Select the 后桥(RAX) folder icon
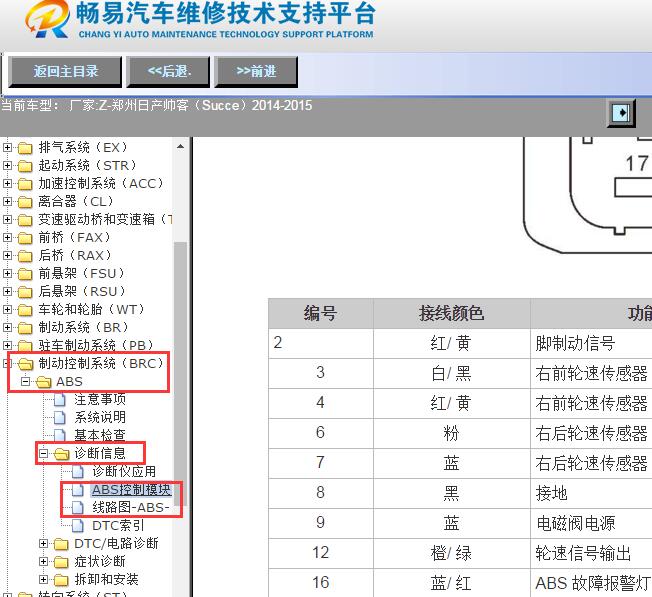 pos(25,256)
